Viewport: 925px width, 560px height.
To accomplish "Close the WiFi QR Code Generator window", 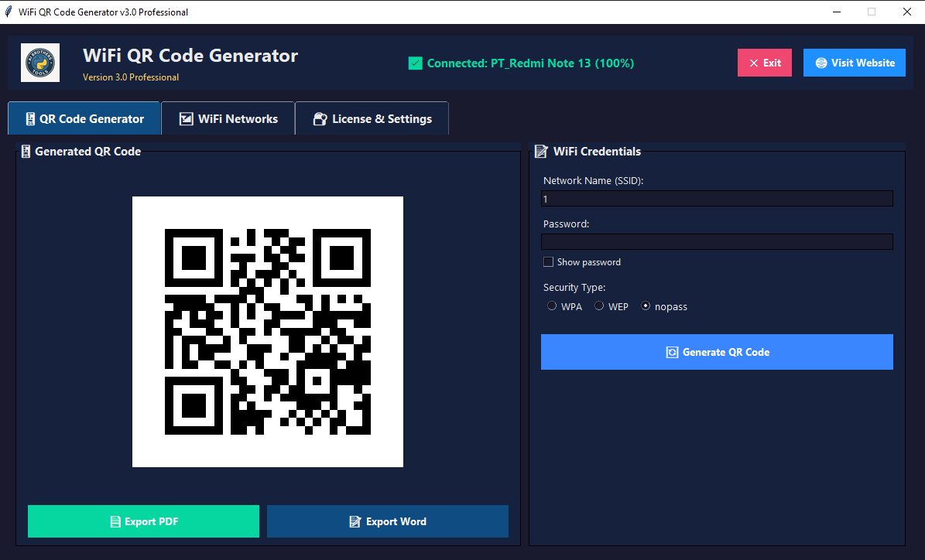I will pyautogui.click(x=906, y=12).
